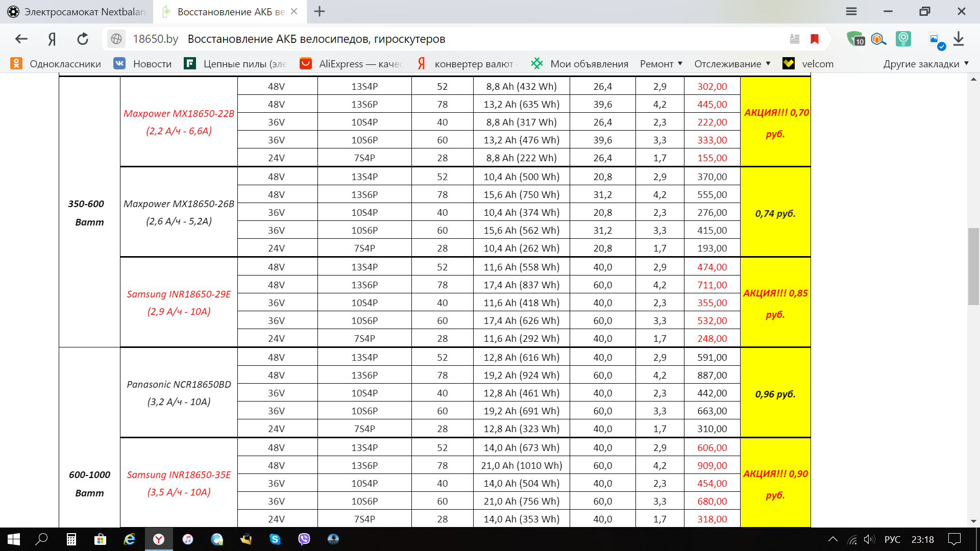The height and width of the screenshot is (551, 980).
Task: Expand the Ремонт bookmarks folder
Action: click(661, 64)
